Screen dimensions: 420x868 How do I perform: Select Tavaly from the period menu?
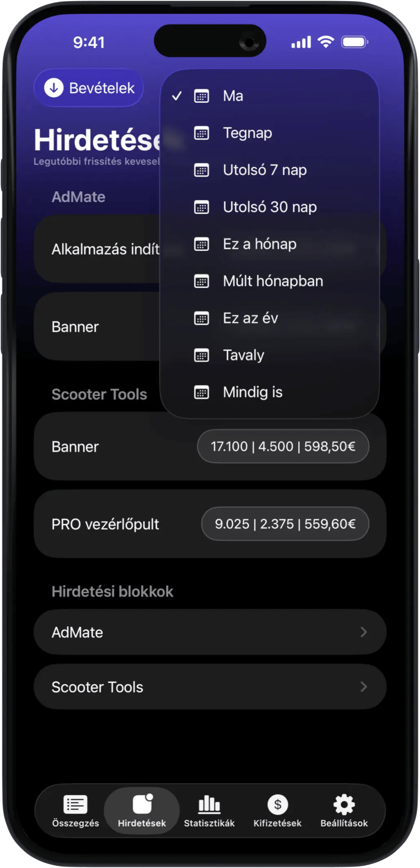point(244,355)
